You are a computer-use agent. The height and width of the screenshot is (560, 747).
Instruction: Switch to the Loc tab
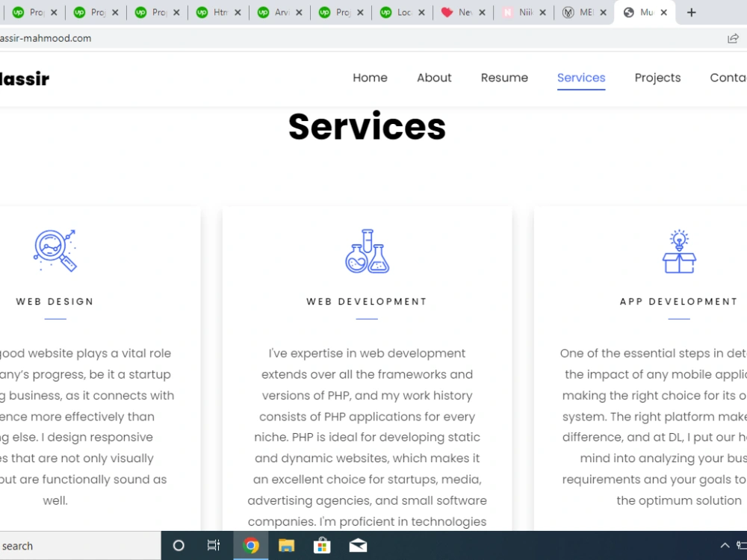tap(397, 13)
